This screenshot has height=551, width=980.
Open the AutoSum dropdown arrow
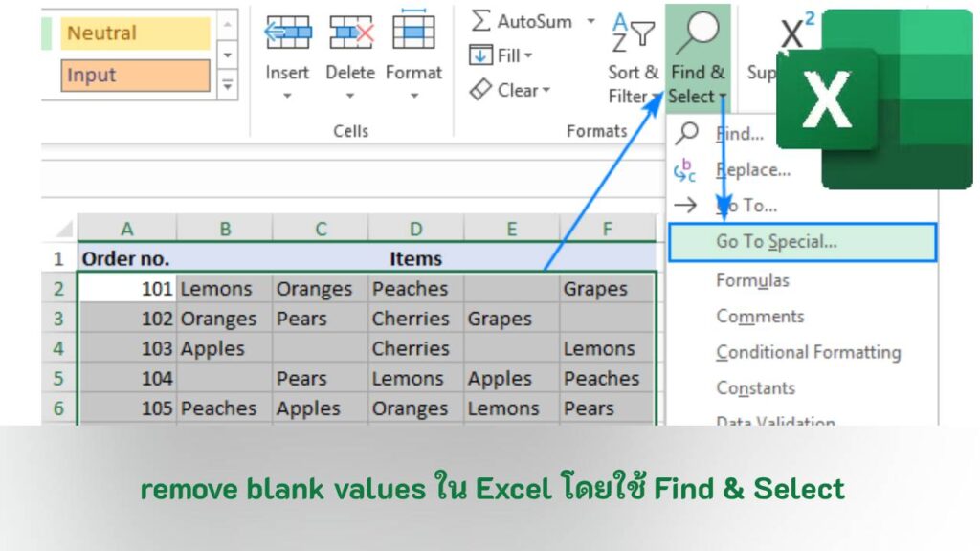590,19
